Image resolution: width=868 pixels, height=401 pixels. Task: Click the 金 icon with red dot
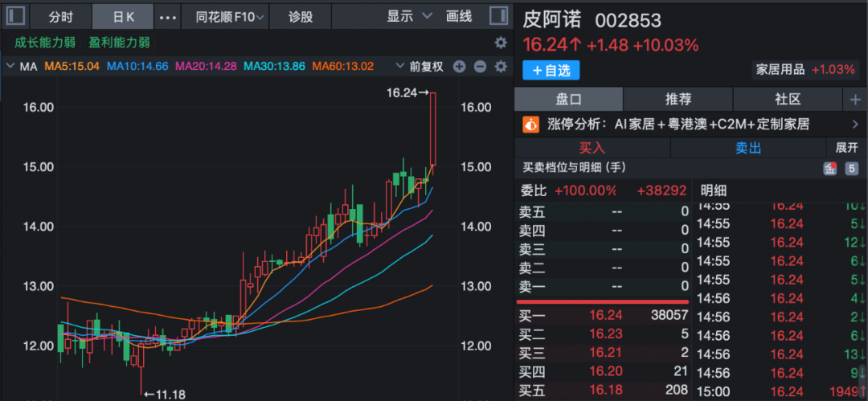[829, 168]
